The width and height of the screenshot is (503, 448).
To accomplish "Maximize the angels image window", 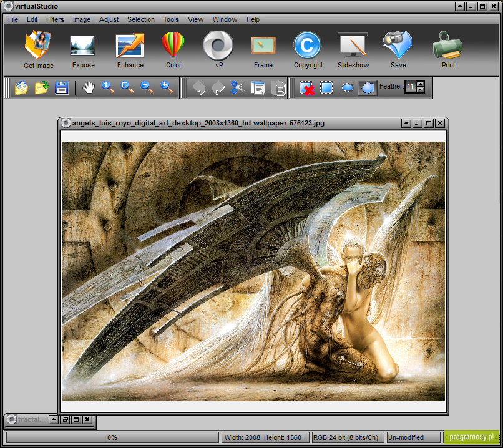I will coord(429,123).
